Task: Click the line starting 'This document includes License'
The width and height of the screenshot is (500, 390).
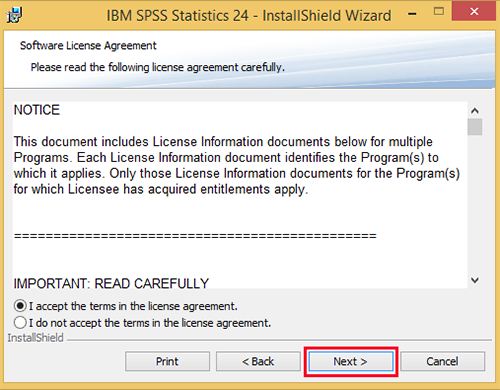Action: point(223,142)
